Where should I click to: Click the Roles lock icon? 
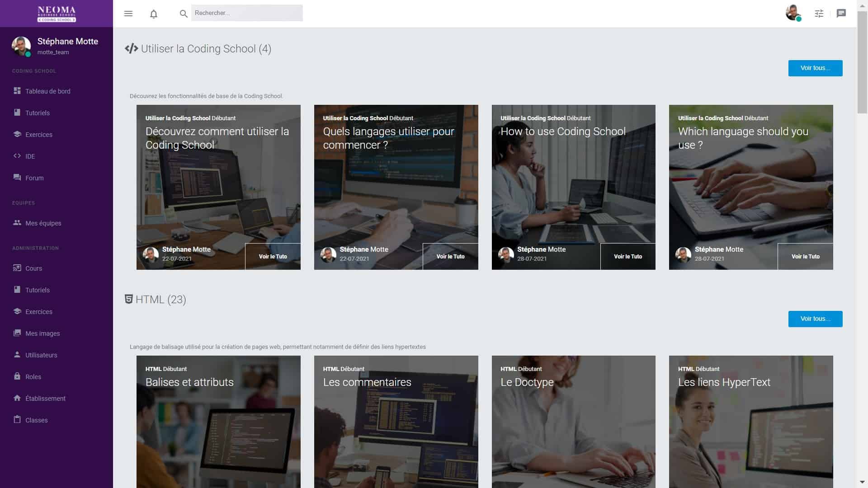[x=17, y=376]
